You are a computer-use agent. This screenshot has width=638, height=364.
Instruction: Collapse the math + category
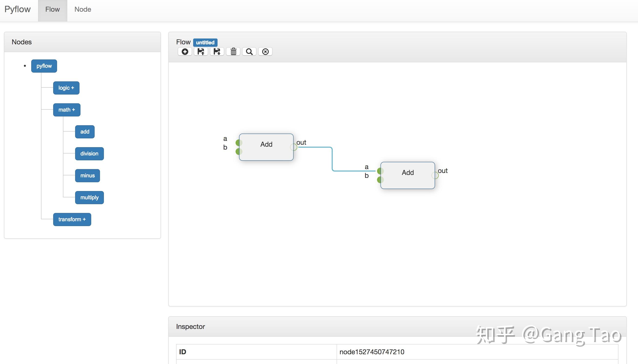(67, 110)
